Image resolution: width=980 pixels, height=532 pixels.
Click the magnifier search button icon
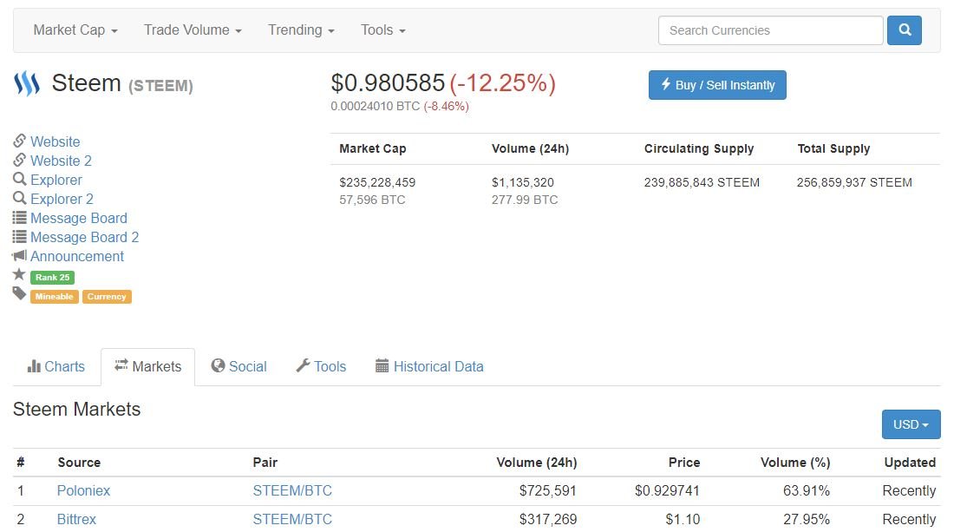click(x=905, y=30)
